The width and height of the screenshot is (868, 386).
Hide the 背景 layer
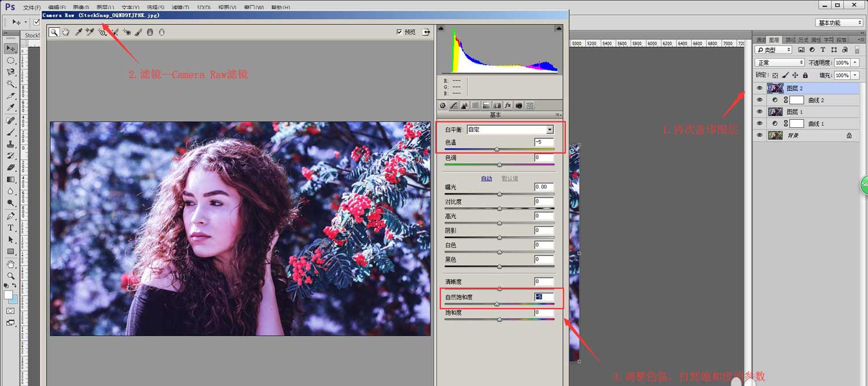[760, 135]
